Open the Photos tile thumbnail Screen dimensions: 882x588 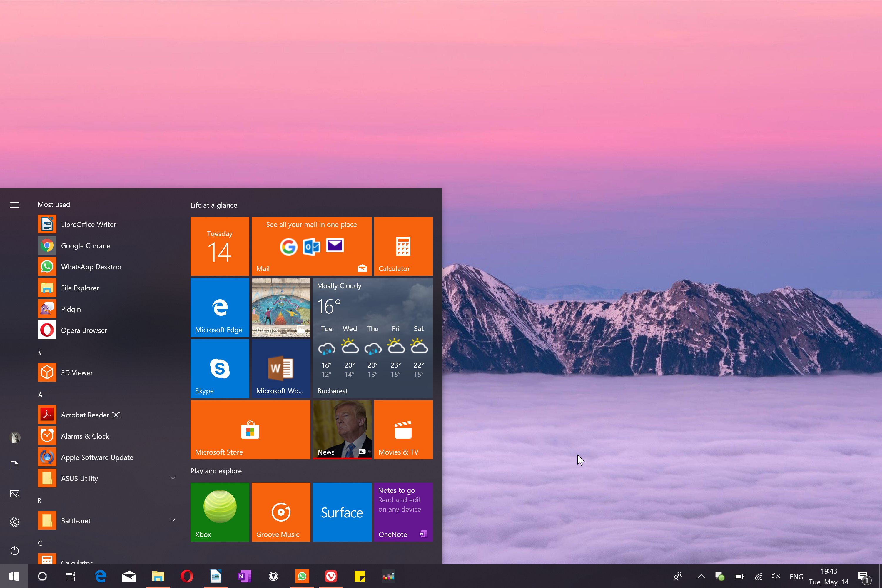(281, 308)
